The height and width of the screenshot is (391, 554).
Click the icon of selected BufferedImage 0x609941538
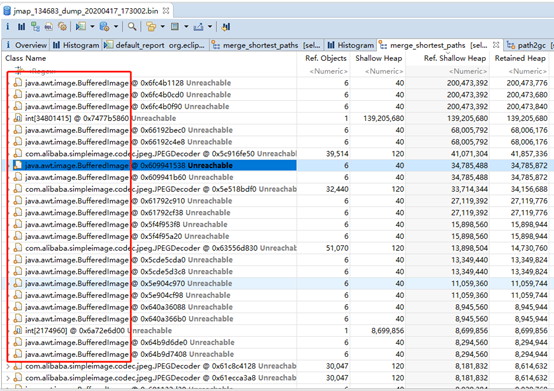pyautogui.click(x=18, y=165)
